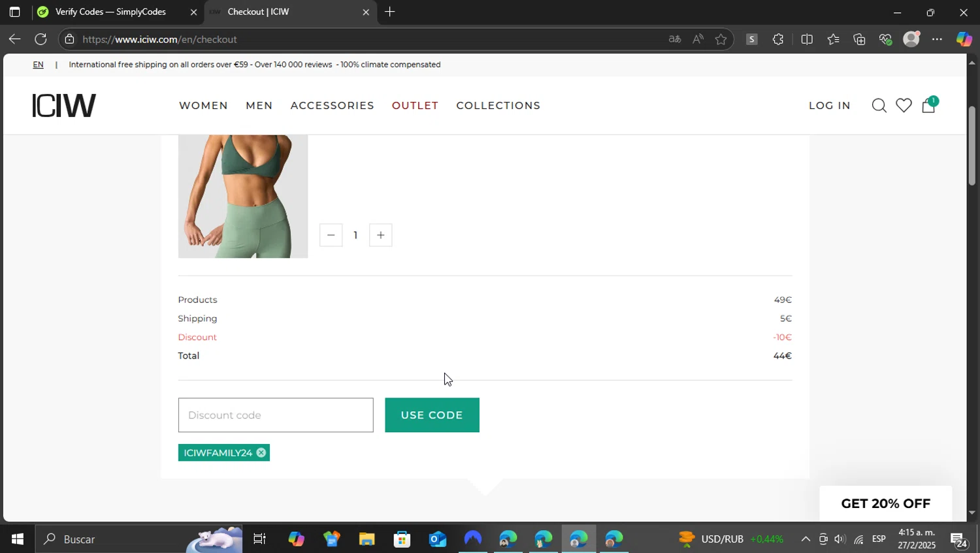The width and height of the screenshot is (980, 553).
Task: Close the Verify Codes SimplyCodes tab
Action: (193, 12)
